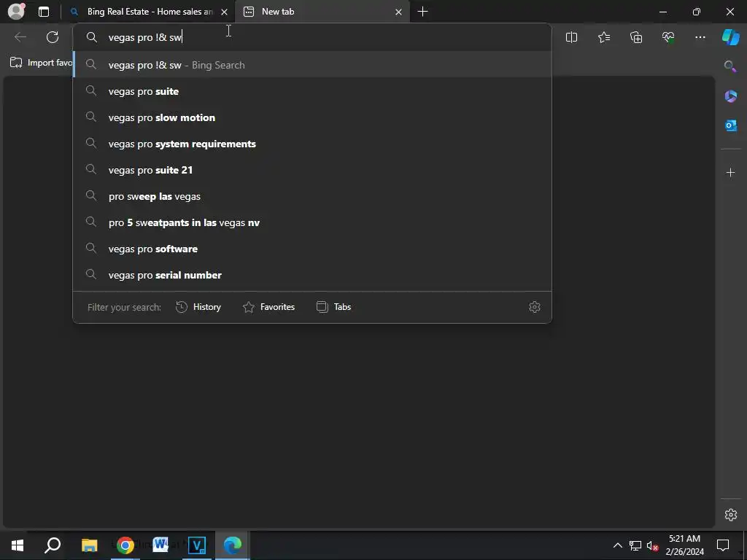747x560 pixels.
Task: Select suggestion 'vegas pro slow motion'
Action: pos(312,117)
